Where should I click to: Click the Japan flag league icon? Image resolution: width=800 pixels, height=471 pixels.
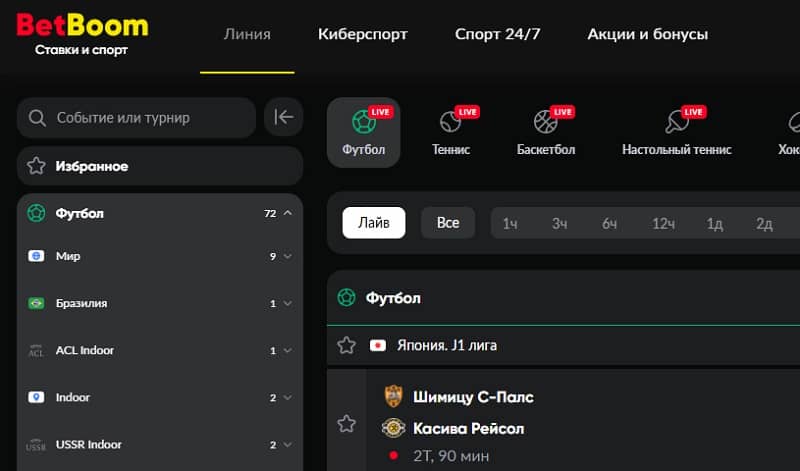tap(378, 345)
